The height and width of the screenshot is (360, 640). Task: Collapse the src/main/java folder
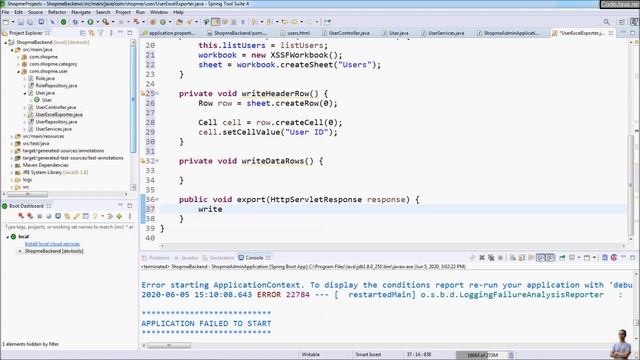click(12, 50)
